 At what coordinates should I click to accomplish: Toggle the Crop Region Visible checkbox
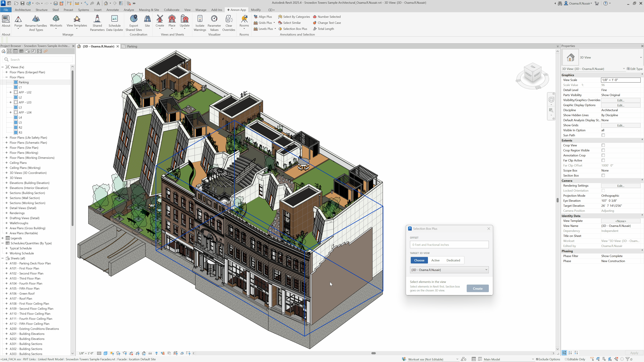click(x=603, y=150)
